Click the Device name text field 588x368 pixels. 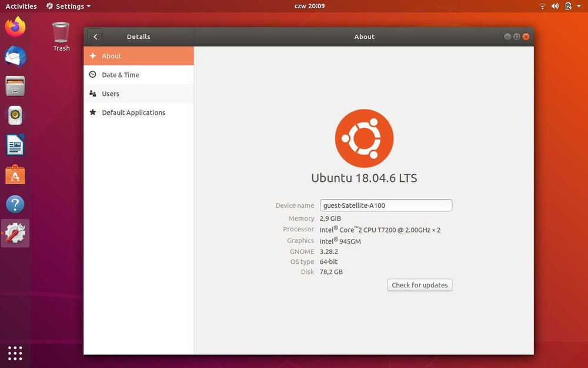click(386, 205)
